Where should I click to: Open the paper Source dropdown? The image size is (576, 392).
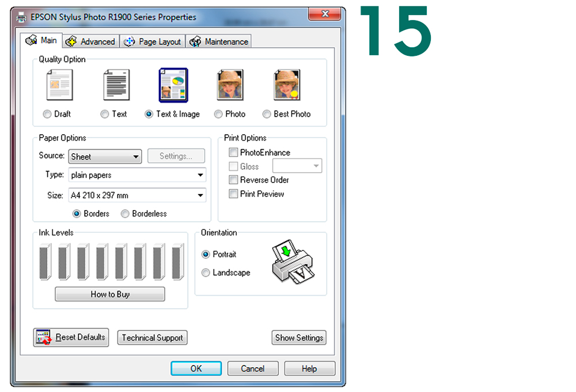(105, 157)
